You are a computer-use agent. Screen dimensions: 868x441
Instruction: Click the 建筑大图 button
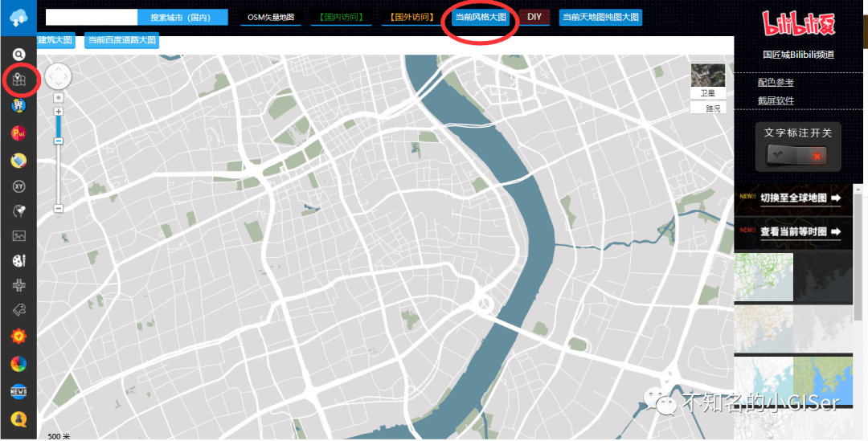coord(55,40)
